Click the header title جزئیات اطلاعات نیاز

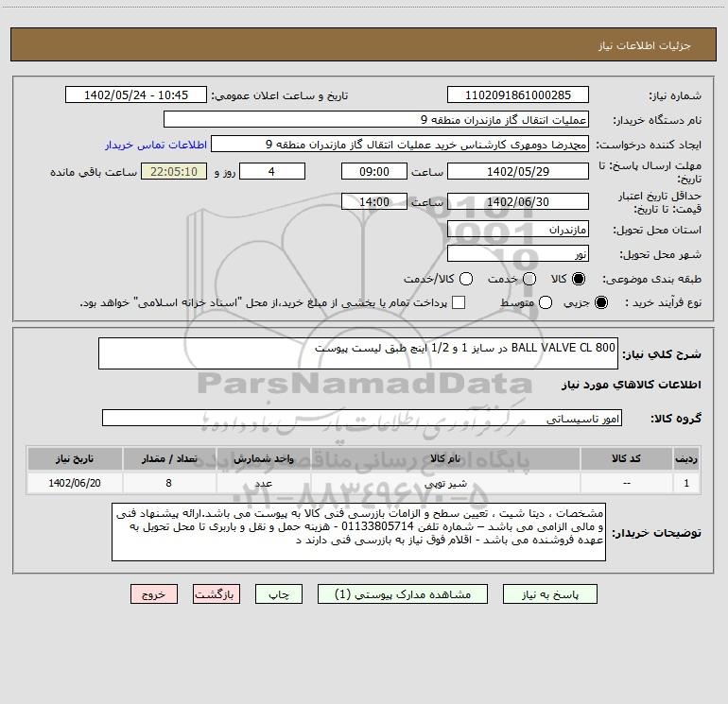[x=644, y=45]
